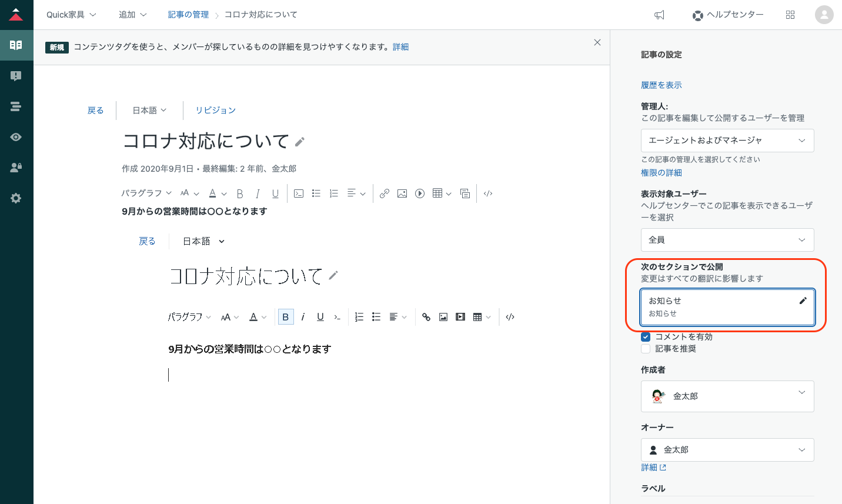Click the 履歴を表示 link
This screenshot has width=842, height=504.
point(661,85)
